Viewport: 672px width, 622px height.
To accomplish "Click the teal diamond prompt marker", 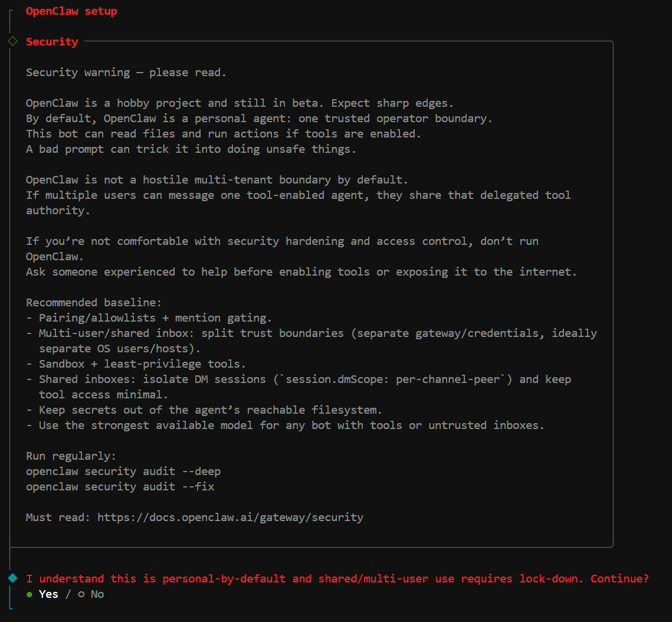I will point(13,578).
